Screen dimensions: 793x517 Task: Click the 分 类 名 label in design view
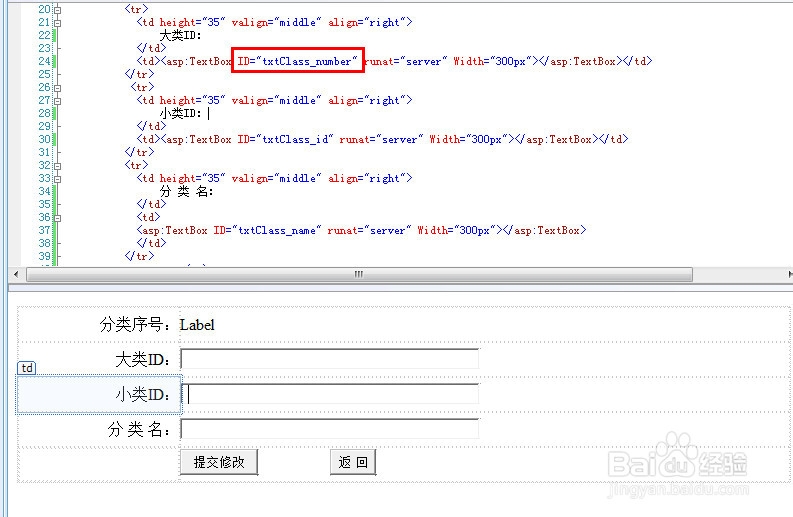[x=139, y=429]
